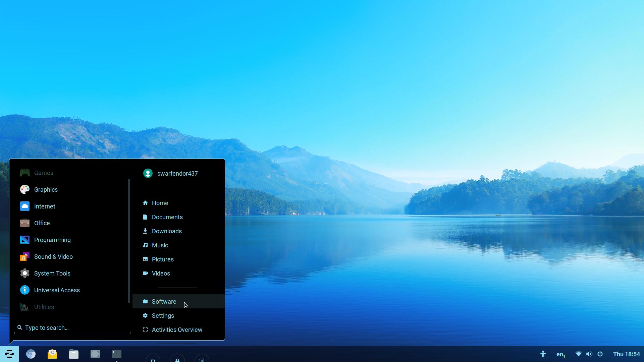This screenshot has width=644, height=362.
Task: Navigate to the Documents folder
Action: (x=167, y=217)
